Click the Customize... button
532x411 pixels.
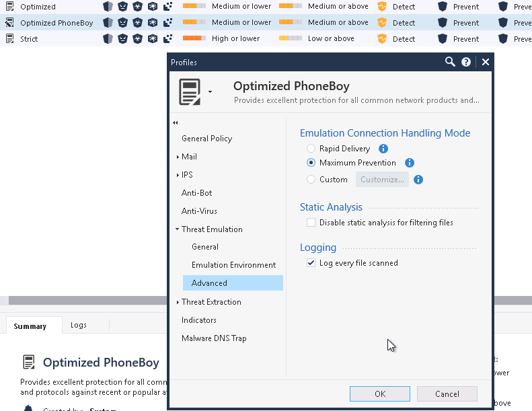pyautogui.click(x=382, y=180)
